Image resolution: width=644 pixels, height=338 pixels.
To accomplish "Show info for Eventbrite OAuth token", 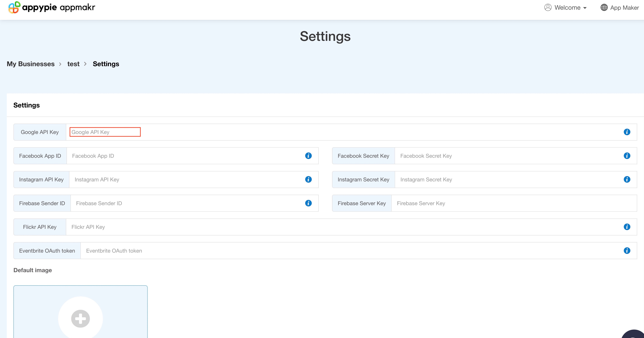I will (627, 251).
